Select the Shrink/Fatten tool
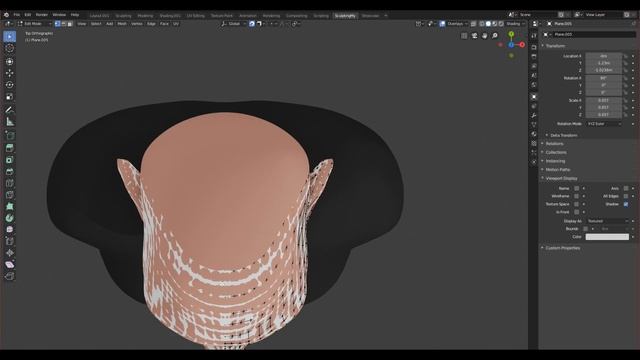Screen dimensions: 640x360 [x=10, y=253]
